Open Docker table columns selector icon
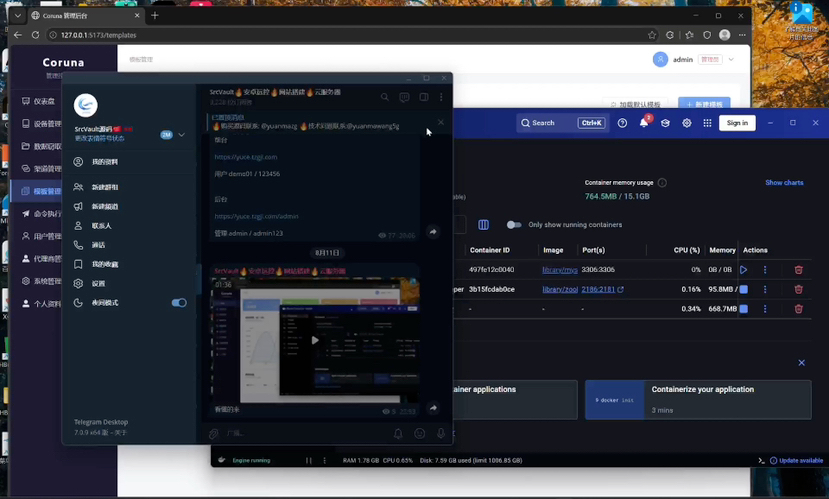 click(x=483, y=225)
